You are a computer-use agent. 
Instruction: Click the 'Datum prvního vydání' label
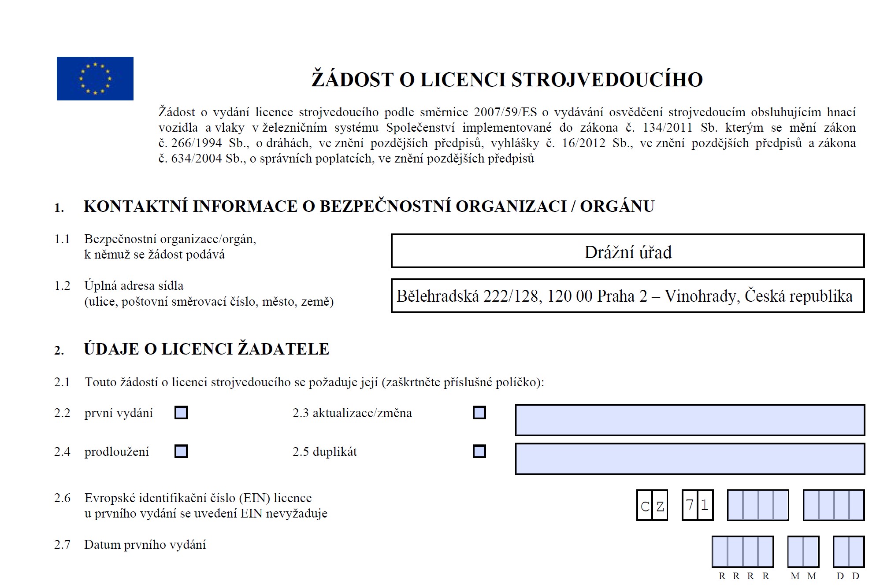(x=145, y=545)
